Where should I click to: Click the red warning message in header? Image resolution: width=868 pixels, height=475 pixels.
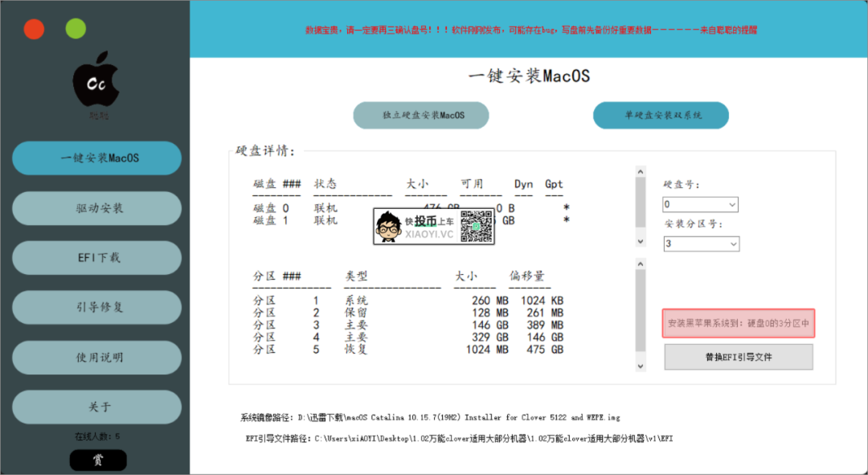point(531,30)
